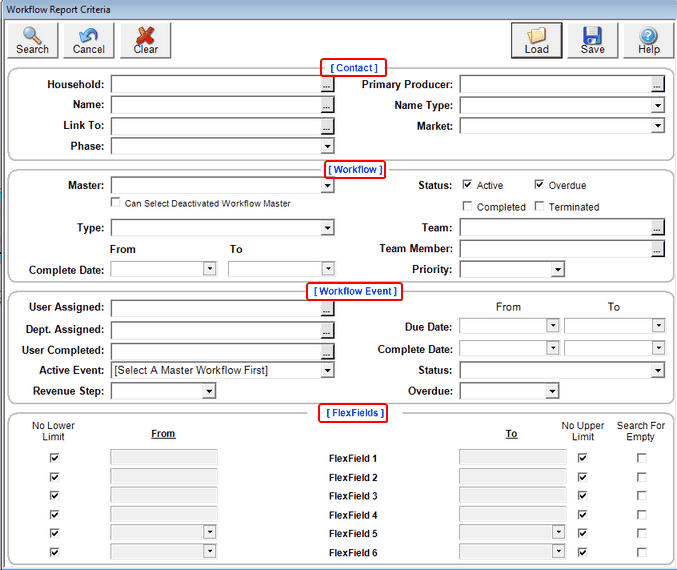The width and height of the screenshot is (677, 570).
Task: Click the [ Contact ] section header
Action: click(354, 68)
